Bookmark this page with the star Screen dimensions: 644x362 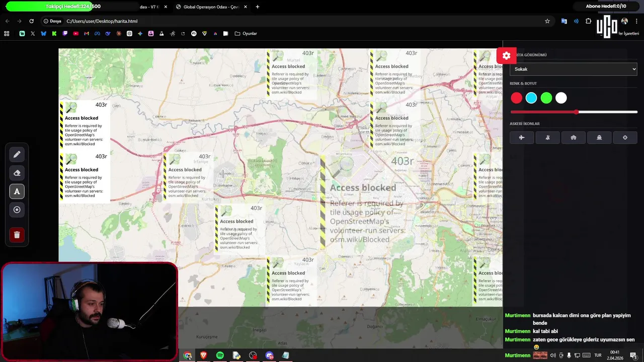tap(547, 21)
